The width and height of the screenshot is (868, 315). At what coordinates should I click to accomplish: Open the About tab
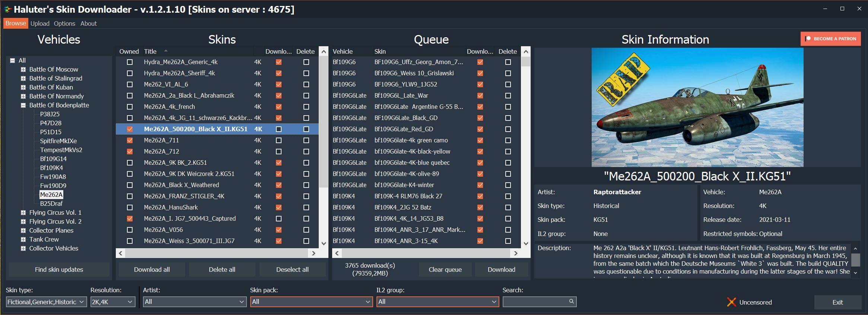tap(89, 23)
